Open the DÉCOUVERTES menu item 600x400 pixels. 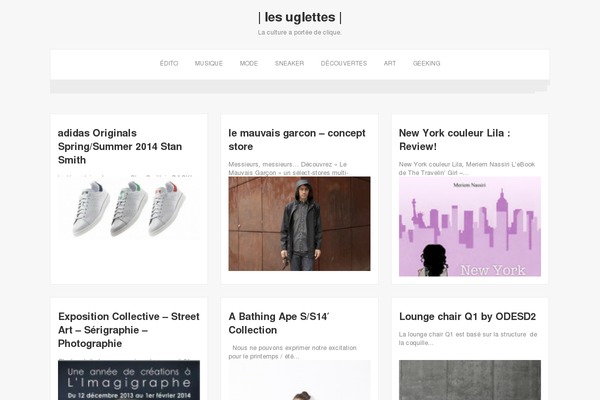[344, 64]
